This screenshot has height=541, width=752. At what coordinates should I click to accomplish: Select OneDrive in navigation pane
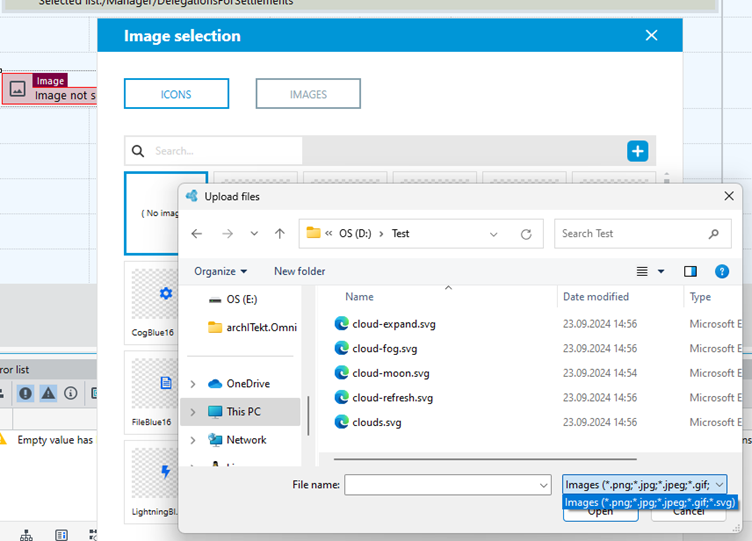(x=248, y=384)
